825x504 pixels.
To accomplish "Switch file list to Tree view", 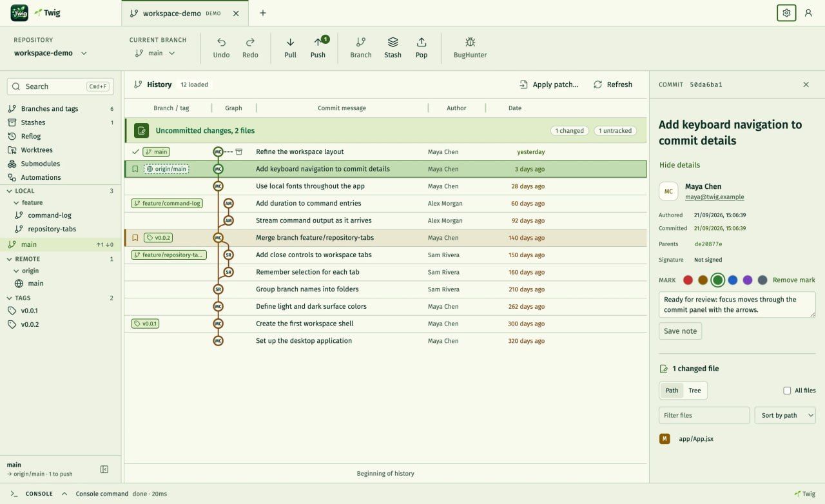I will (695, 391).
